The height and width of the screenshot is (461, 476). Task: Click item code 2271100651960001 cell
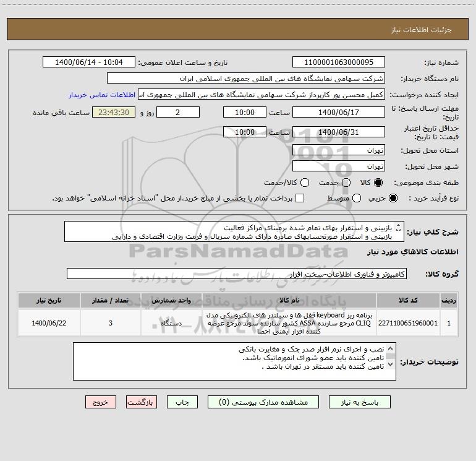tap(408, 323)
